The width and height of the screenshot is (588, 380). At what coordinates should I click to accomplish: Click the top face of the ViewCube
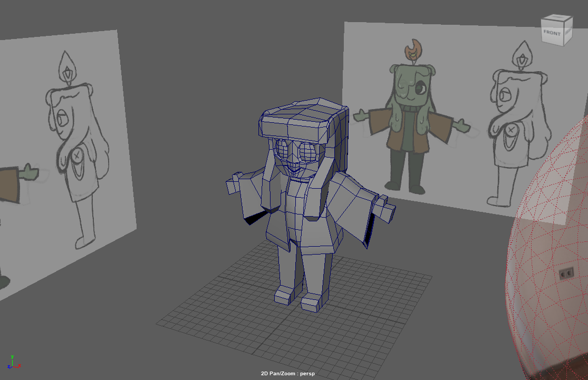tap(557, 20)
